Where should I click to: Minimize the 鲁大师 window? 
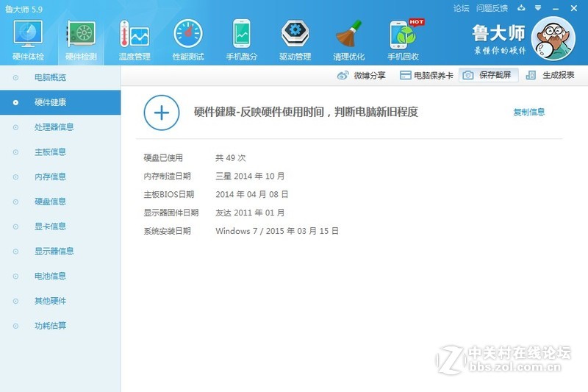(x=556, y=9)
